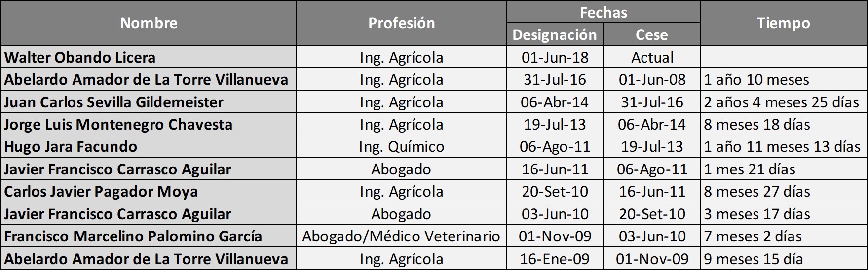Click the 01-Nov-09 cese date cell
The height and width of the screenshot is (270, 868).
[x=652, y=259]
